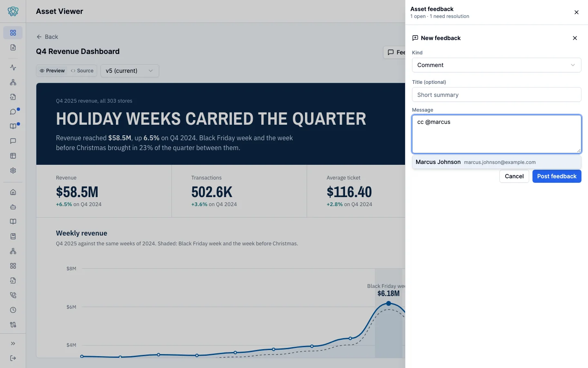Viewport: 588px width, 368px height.
Task: Open the round chat bubble with blue dot
Action: 13,112
